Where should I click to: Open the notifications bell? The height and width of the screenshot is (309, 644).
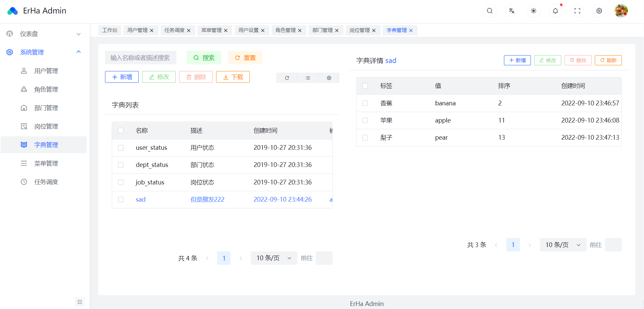[555, 11]
